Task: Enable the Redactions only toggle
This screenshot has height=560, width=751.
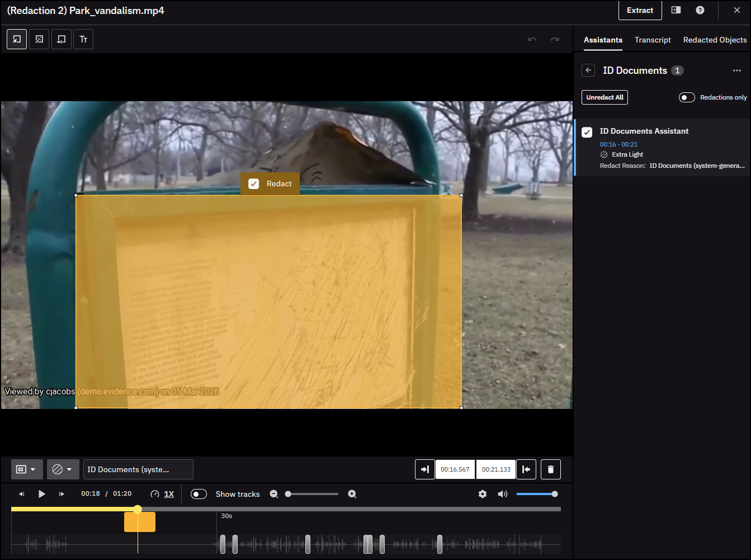Action: (687, 97)
